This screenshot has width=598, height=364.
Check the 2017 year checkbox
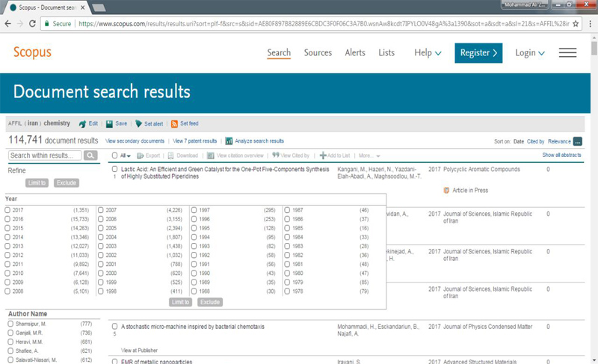7,210
